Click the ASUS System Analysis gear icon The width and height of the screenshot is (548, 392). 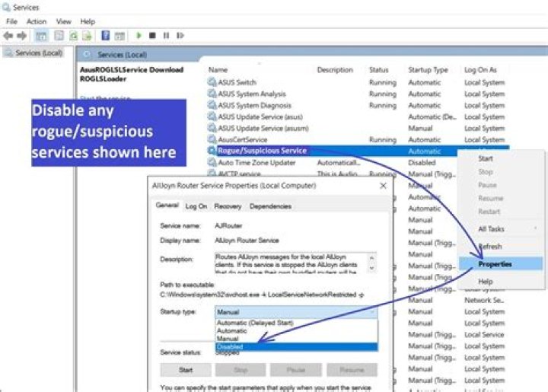click(212, 94)
